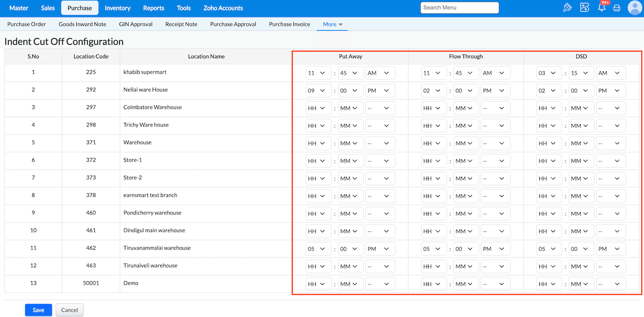Click the paintbrush theme icon
The width and height of the screenshot is (644, 317).
click(x=568, y=8)
